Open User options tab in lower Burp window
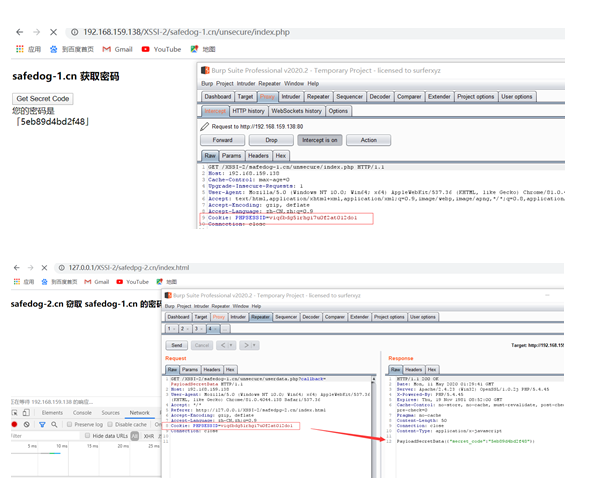This screenshot has width=593, height=497. pyautogui.click(x=423, y=317)
